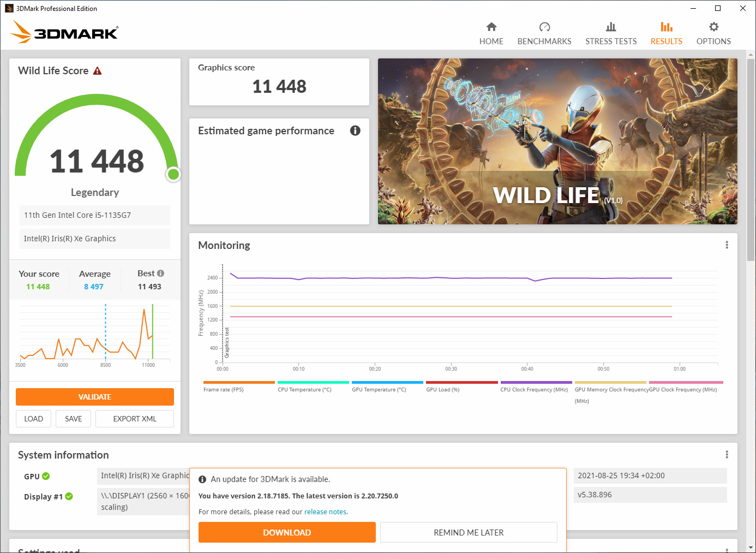
Task: Open the BENCHMARKS tab
Action: [544, 34]
